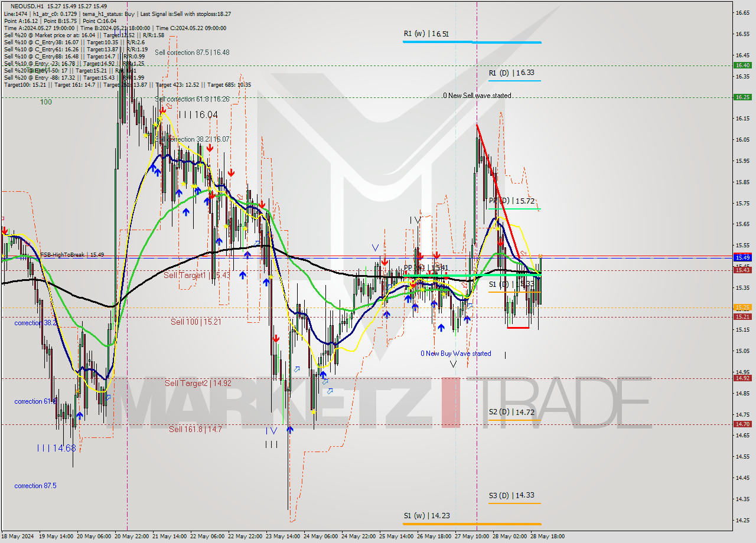
Task: Select the 'Sell 161.8 | 14.7' label
Action: (x=195, y=429)
